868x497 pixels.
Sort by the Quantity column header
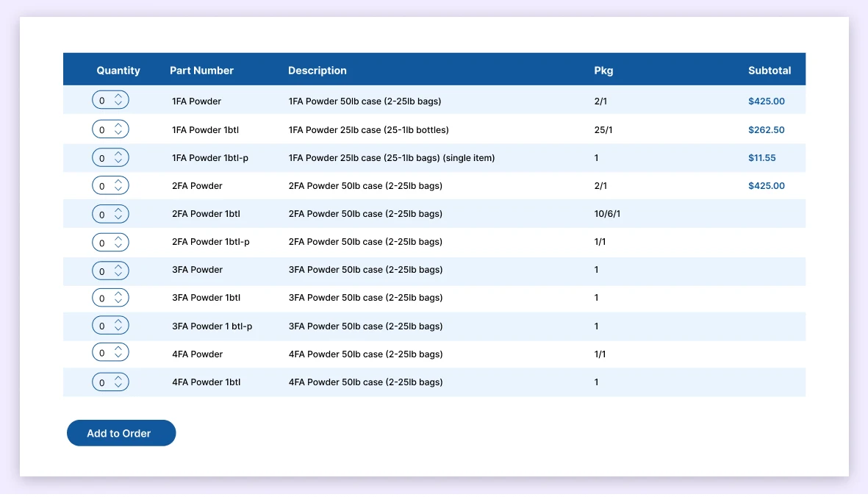[x=118, y=71]
